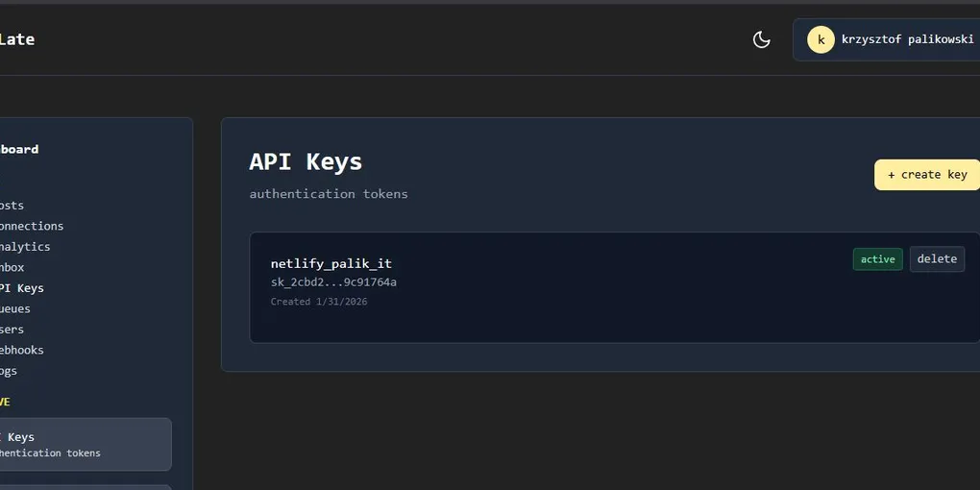Go to Webhooks in sidebar
The width and height of the screenshot is (980, 490).
21,350
